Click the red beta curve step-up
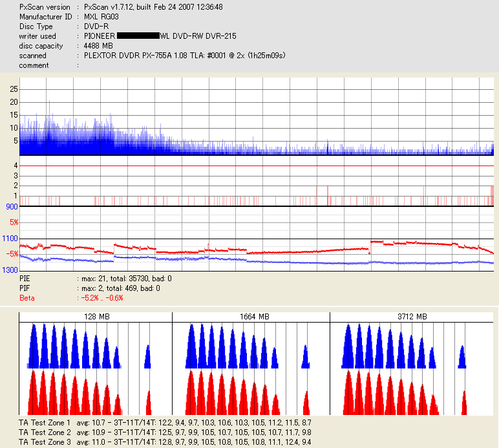Screen dimensions: 499x448 click(x=371, y=246)
